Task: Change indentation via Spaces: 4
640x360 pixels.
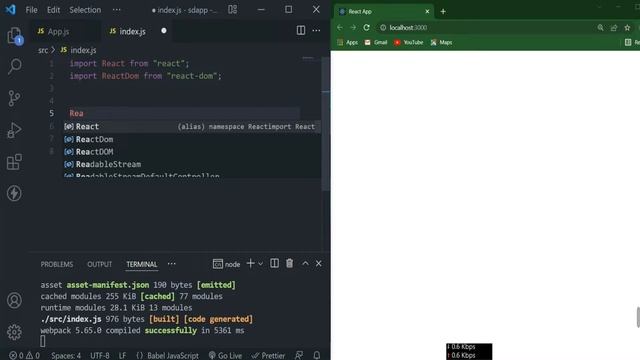Action: click(x=66, y=356)
